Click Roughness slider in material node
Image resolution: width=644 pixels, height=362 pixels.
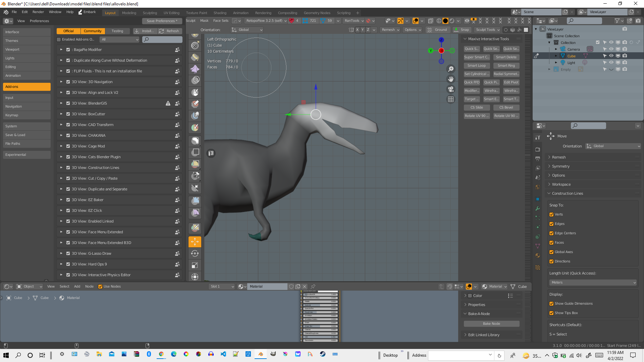[x=320, y=312]
